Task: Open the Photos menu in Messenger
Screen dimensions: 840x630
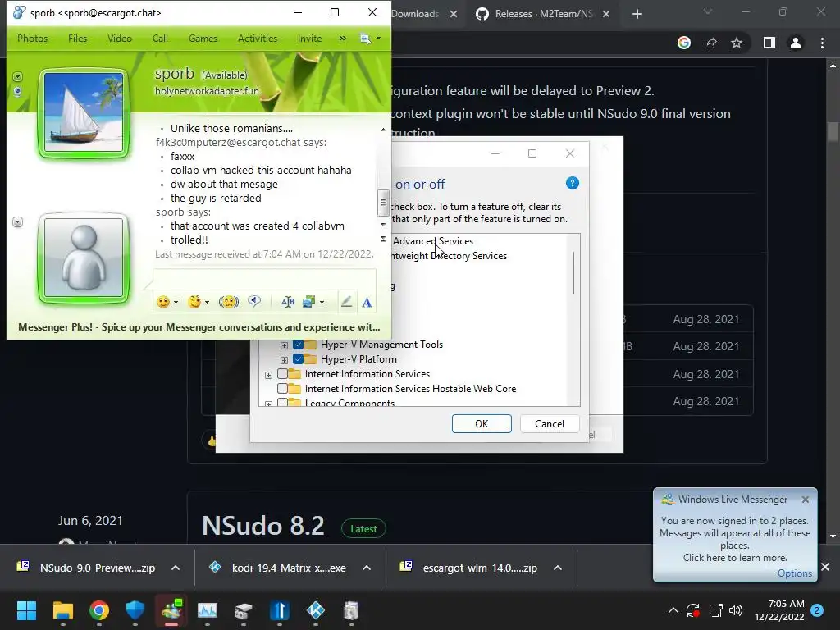Action: [32, 39]
